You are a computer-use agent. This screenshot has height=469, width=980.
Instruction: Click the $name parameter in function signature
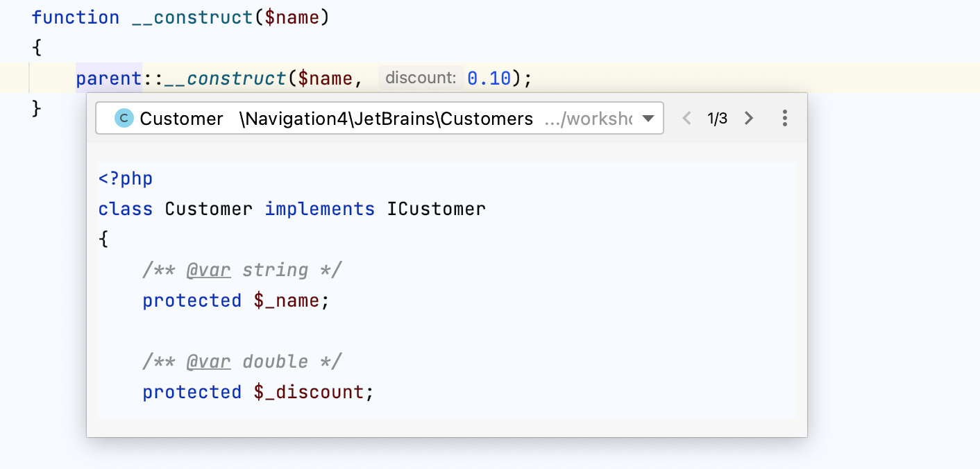[x=292, y=17]
